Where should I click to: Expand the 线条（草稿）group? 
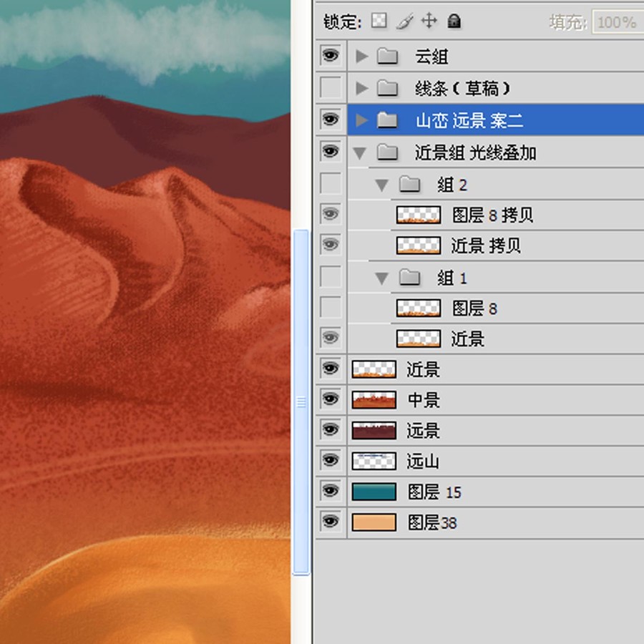(x=361, y=88)
